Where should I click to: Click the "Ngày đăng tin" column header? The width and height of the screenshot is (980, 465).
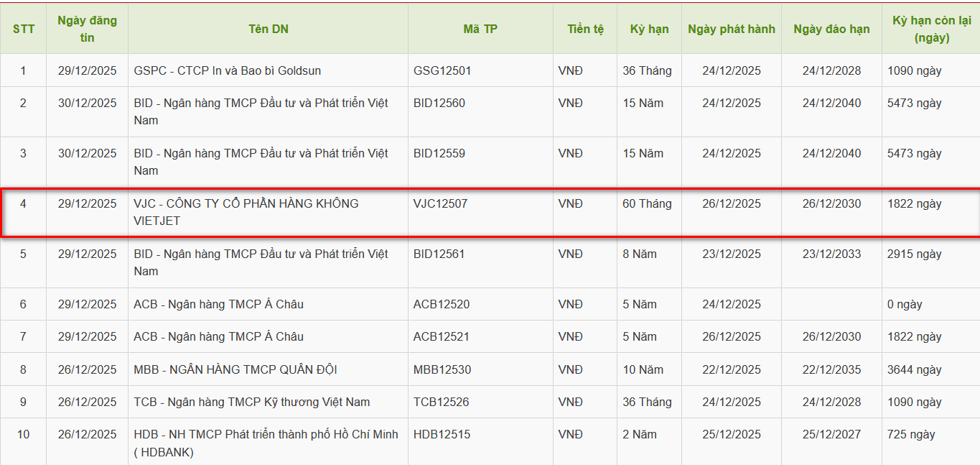87,29
